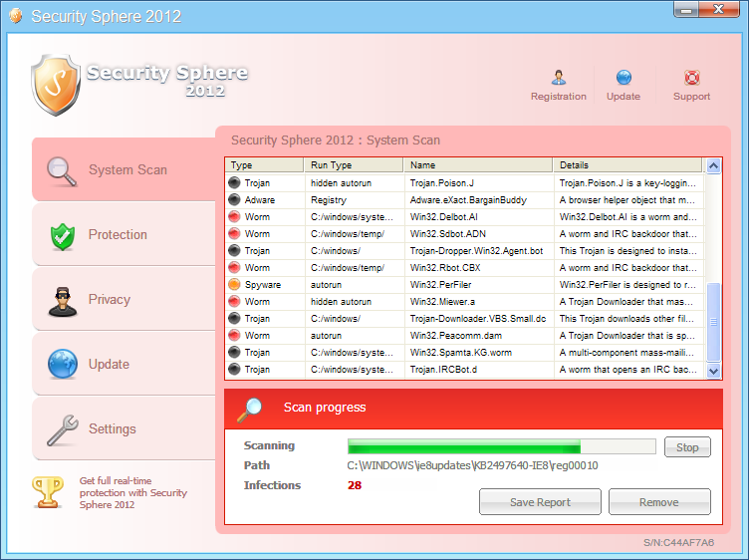Click the System Scan magnifier icon
The height and width of the screenshot is (560, 749).
(x=62, y=170)
